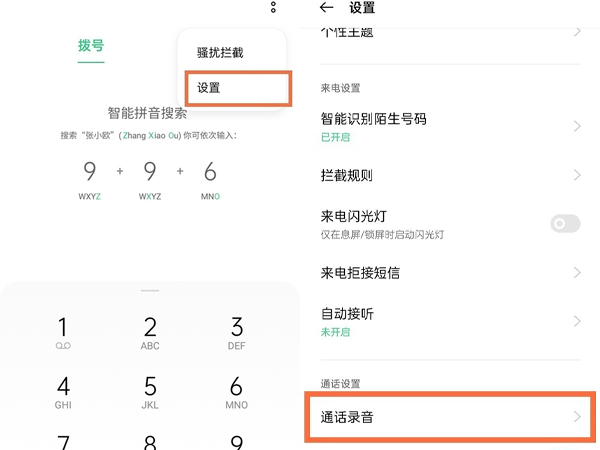Open the 来电拒接短信 chevron

(577, 272)
